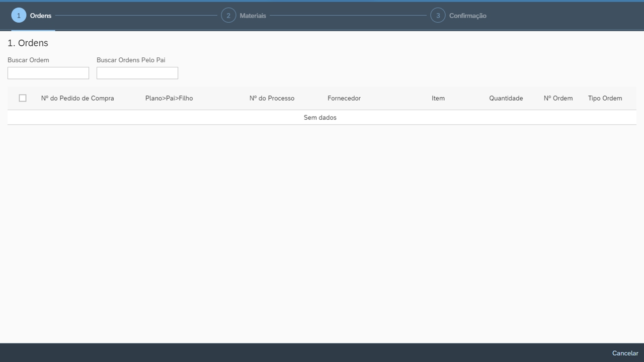644x362 pixels.
Task: Click the step 3 circle icon
Action: [438, 16]
